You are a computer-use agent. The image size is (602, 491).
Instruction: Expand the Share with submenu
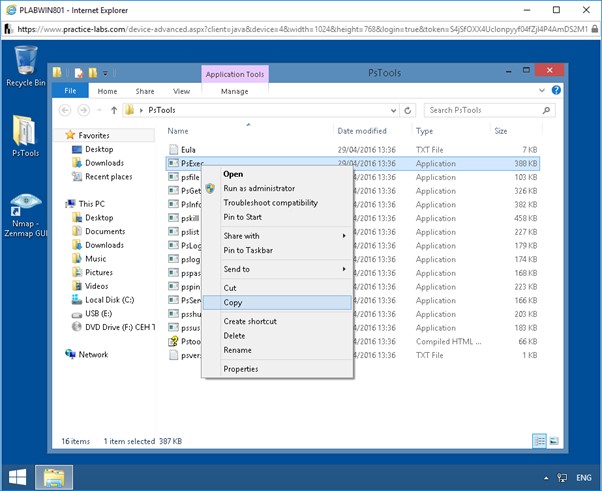tap(277, 236)
